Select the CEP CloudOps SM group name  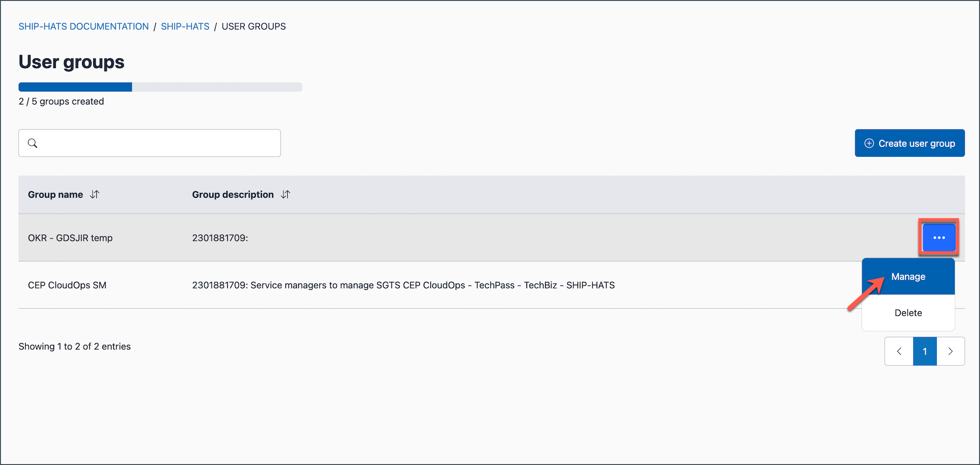pyautogui.click(x=67, y=285)
